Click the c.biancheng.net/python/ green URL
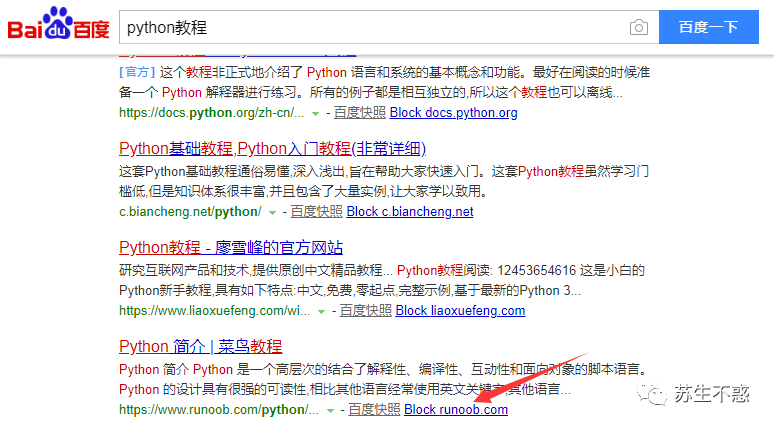Viewport: 774px width, 427px height. point(191,212)
